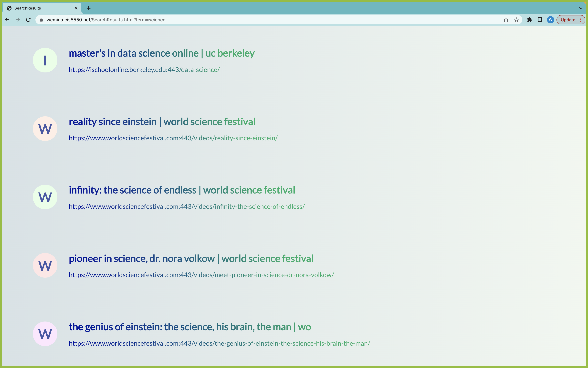This screenshot has width=588, height=368.
Task: Open the ischoolonline.berkeley.edu URL link
Action: [144, 70]
